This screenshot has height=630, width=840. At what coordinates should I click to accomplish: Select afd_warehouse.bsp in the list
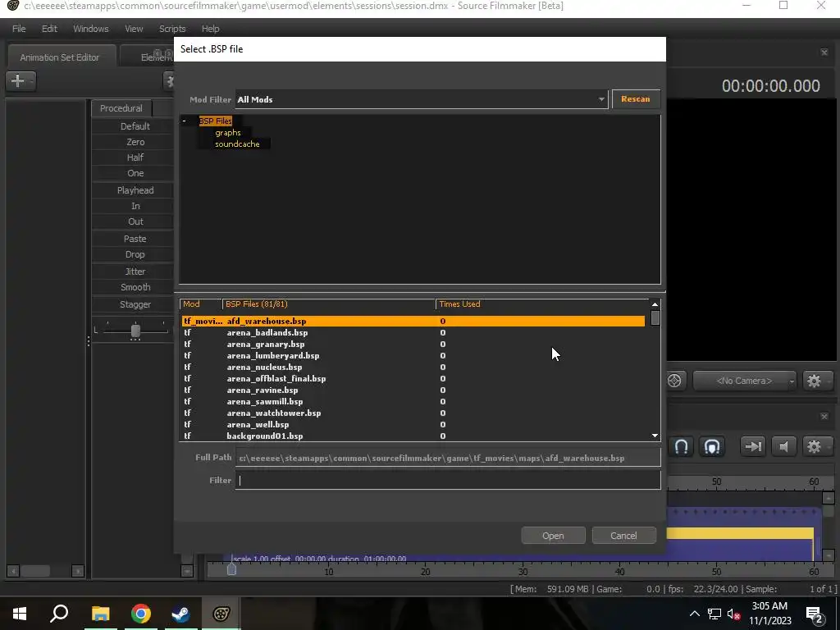pos(413,322)
